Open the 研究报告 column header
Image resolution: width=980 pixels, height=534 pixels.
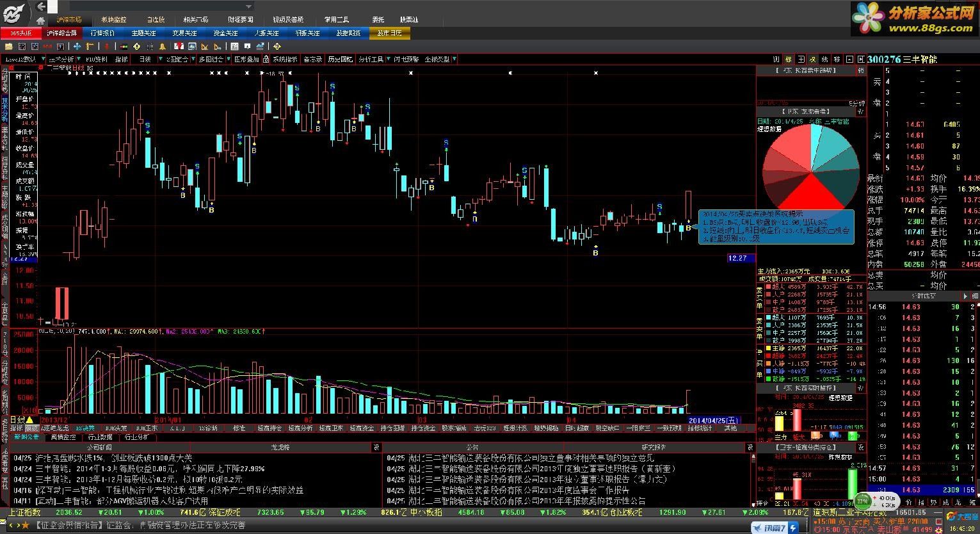654,447
